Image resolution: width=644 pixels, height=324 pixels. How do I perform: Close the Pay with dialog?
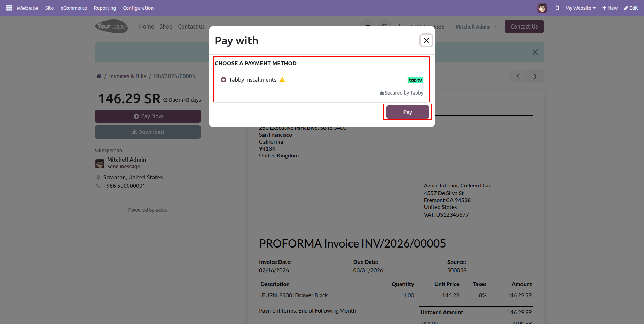coord(426,40)
